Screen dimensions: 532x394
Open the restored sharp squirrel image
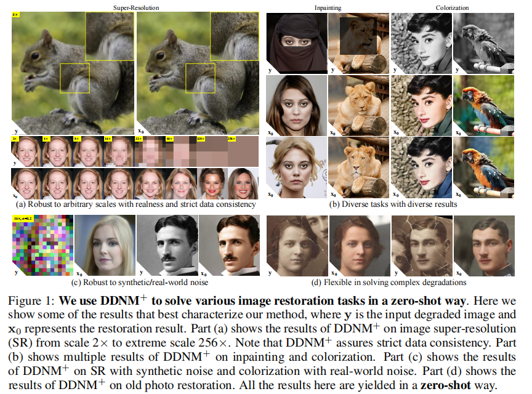pos(198,73)
